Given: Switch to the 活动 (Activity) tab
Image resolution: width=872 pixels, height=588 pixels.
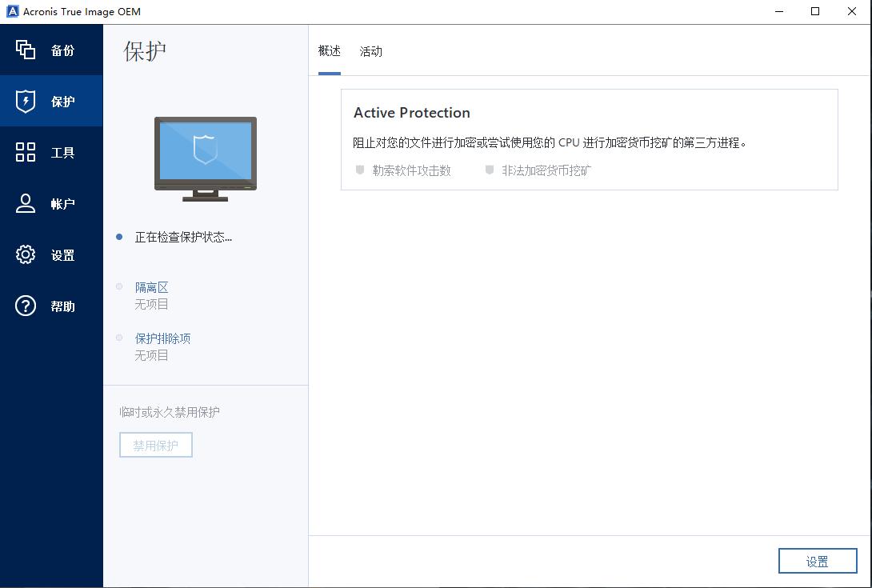Looking at the screenshot, I should (x=371, y=50).
